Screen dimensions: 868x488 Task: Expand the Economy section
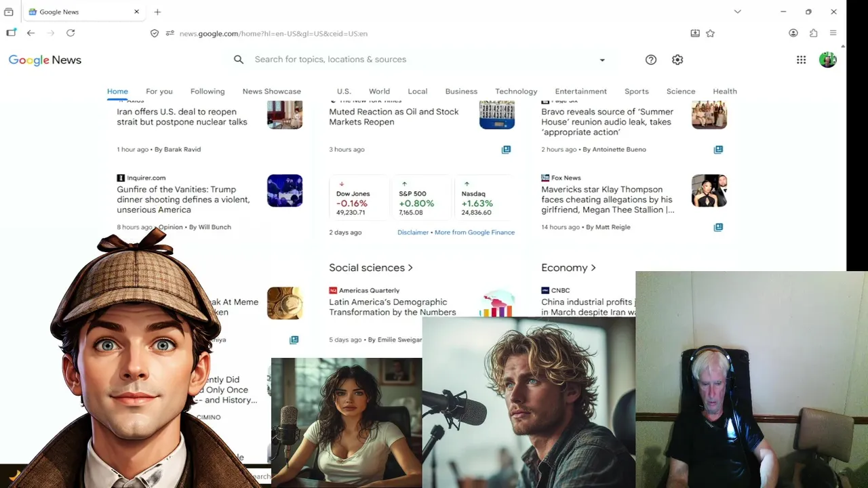click(568, 268)
